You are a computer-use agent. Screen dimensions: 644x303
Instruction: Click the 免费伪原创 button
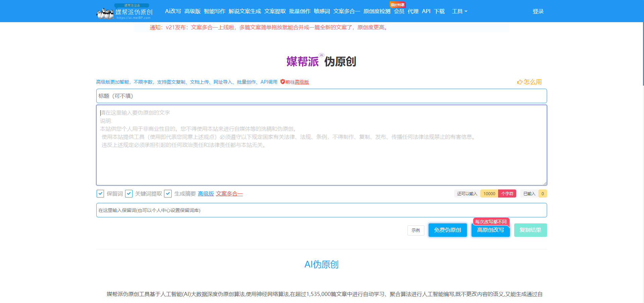point(448,230)
